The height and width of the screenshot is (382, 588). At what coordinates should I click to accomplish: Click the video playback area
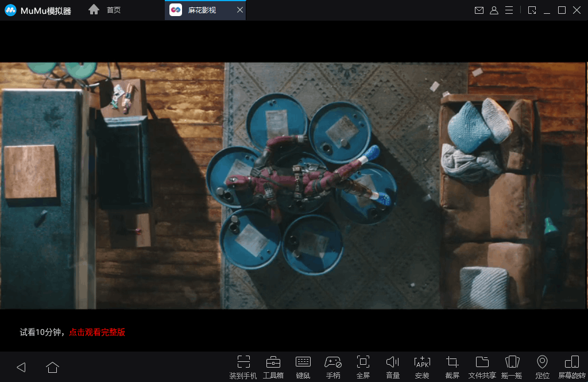point(293,186)
